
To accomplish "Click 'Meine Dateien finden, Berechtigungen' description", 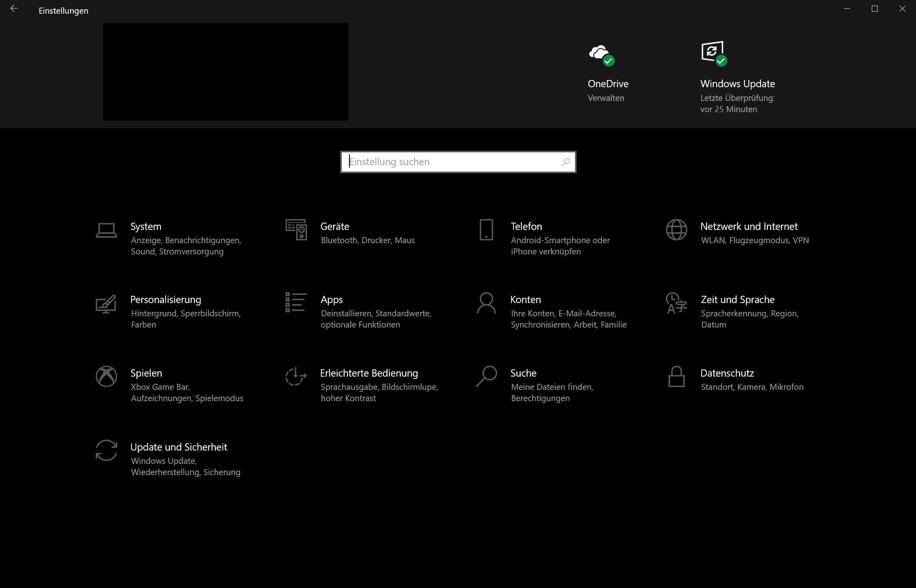I will pos(552,393).
